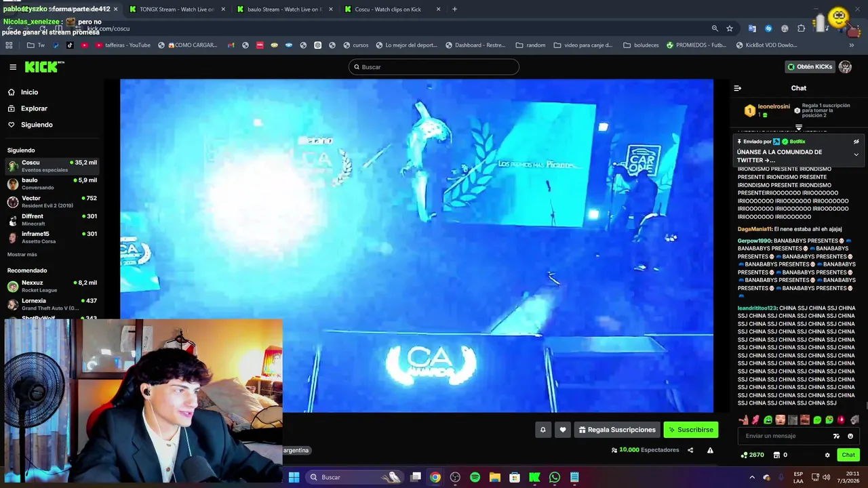The height and width of the screenshot is (488, 868).
Task: Open the random bookmarks folder
Action: click(x=530, y=45)
